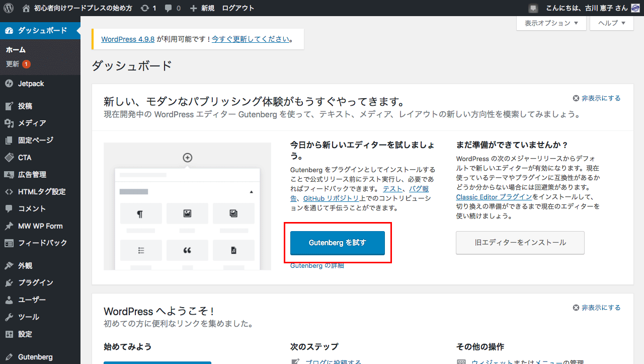Click the HTML tag settings code icon
Image resolution: width=644 pixels, height=364 pixels.
(9, 192)
